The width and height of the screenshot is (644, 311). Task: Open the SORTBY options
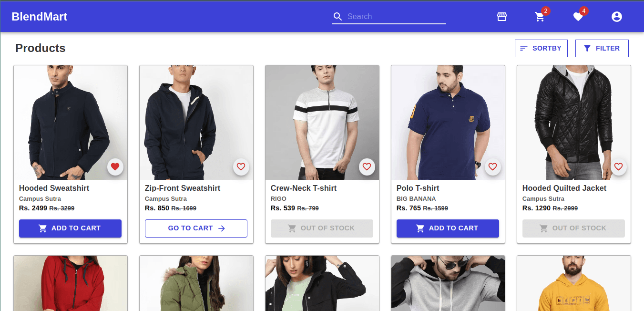click(541, 48)
